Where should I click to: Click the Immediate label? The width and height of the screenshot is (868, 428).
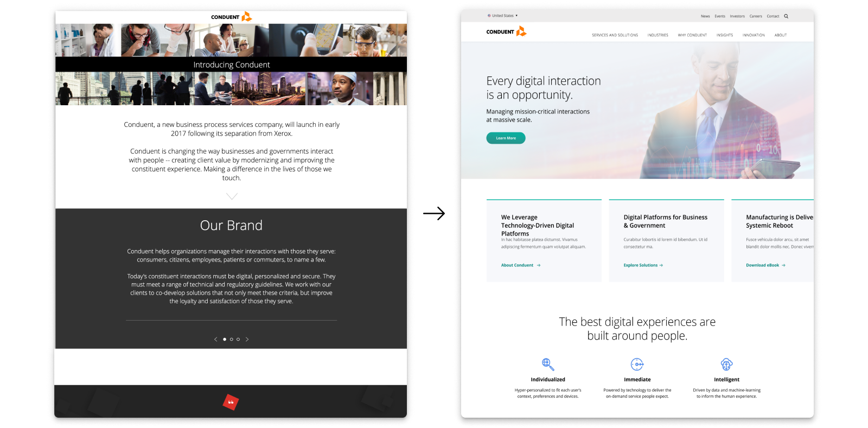pyautogui.click(x=637, y=380)
